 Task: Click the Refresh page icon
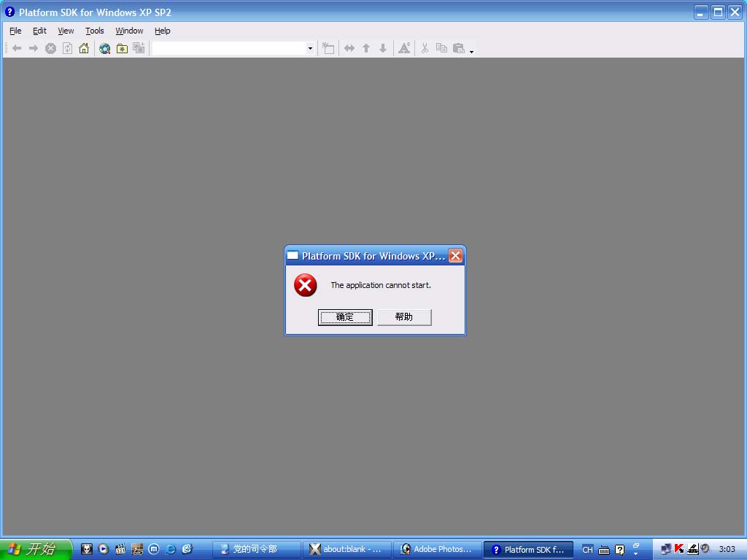pos(68,48)
